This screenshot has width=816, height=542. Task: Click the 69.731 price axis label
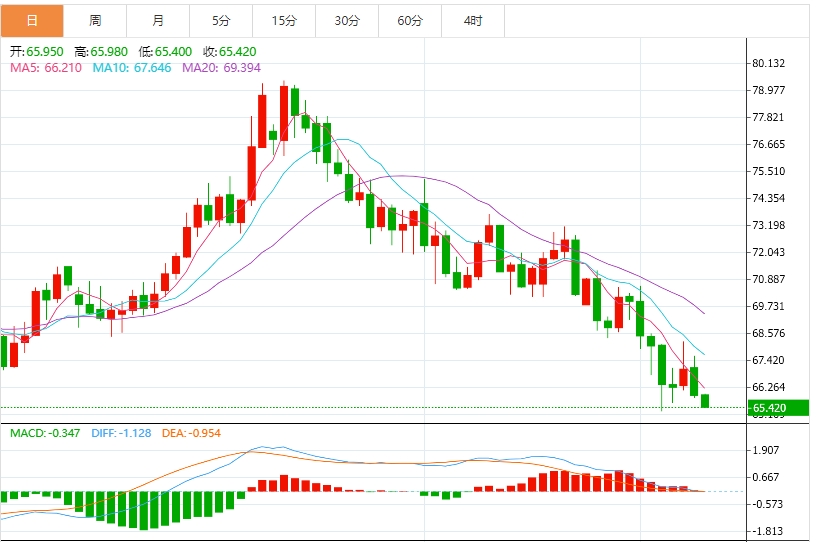click(x=769, y=306)
